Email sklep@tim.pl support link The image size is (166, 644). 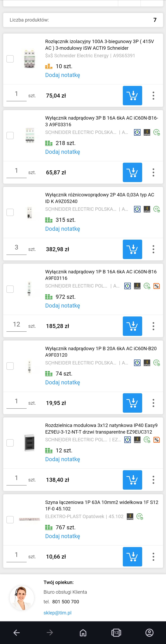[57, 613]
